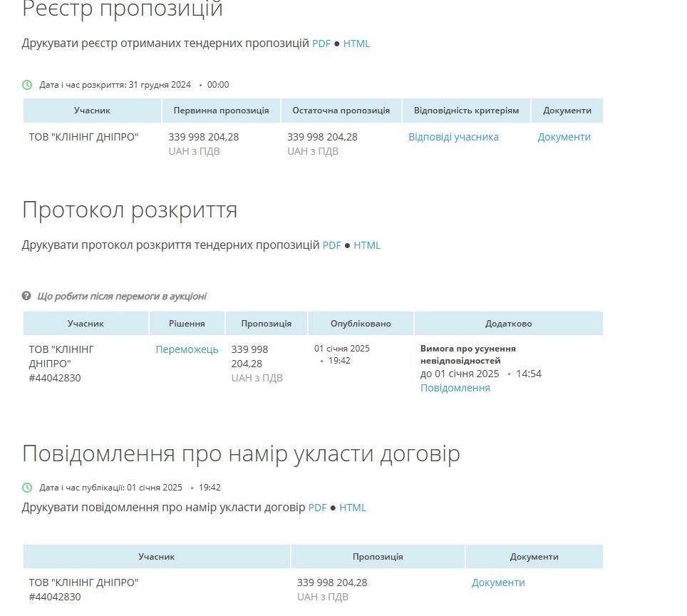Click the clock icon beside publication date

pos(26,488)
